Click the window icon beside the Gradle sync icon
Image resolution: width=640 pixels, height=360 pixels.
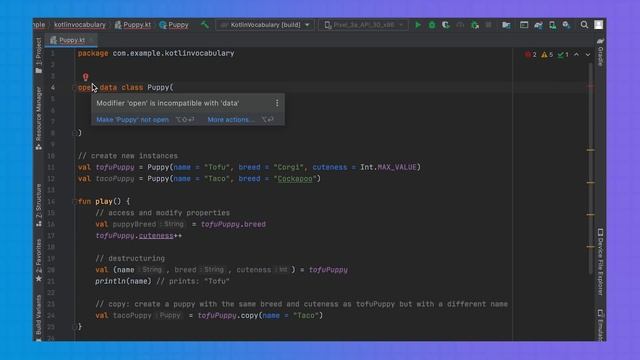[x=524, y=25]
